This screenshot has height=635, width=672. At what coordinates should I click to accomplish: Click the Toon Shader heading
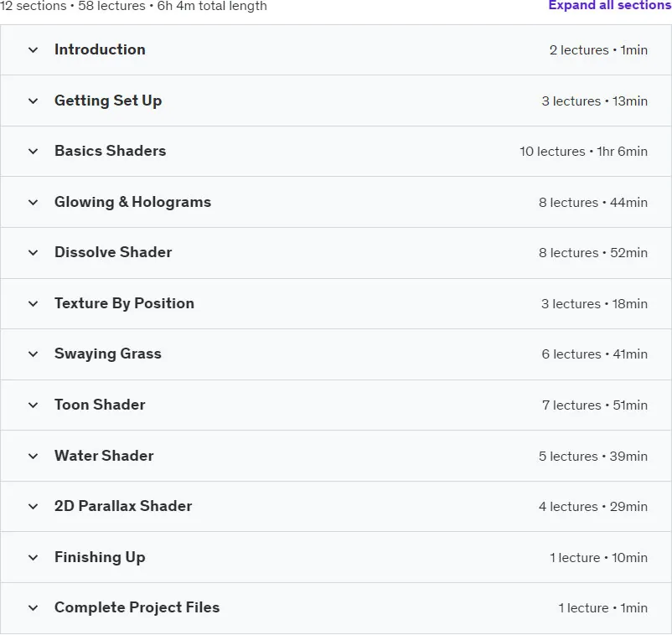[x=100, y=405]
